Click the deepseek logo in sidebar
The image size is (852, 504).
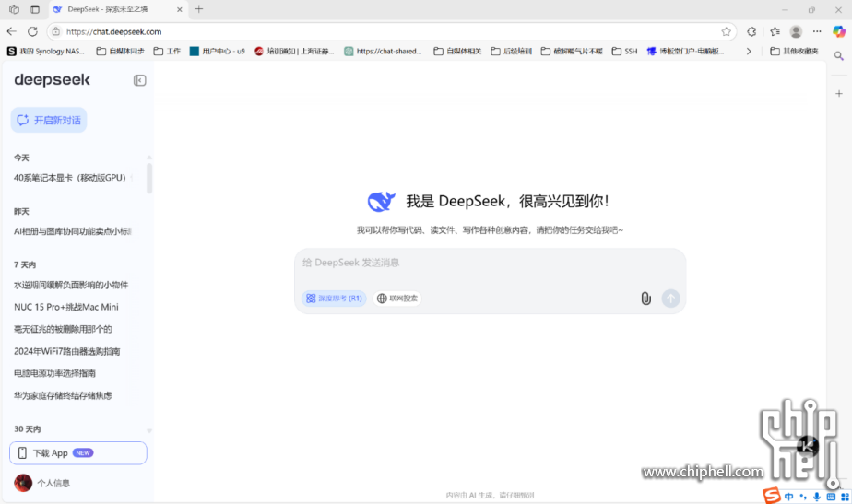pos(53,80)
